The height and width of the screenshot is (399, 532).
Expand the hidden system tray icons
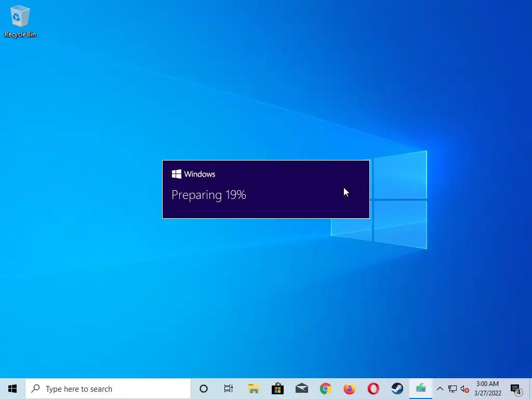coord(440,389)
